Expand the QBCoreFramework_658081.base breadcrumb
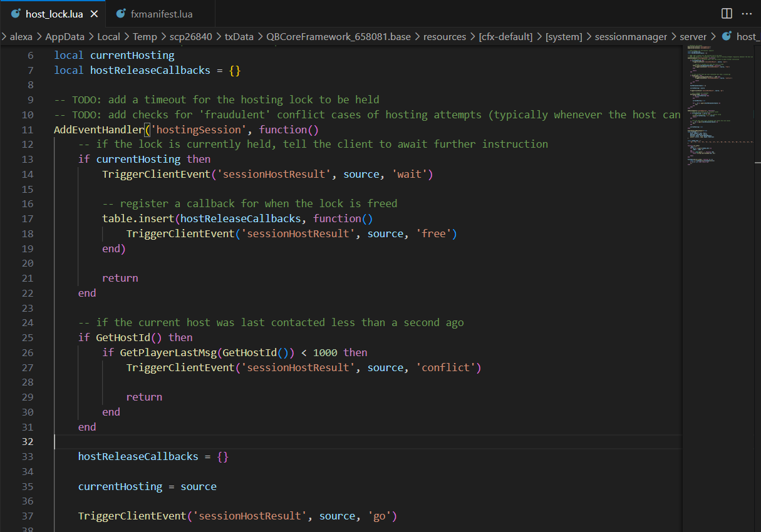Screen dimensions: 761x532 (x=338, y=37)
